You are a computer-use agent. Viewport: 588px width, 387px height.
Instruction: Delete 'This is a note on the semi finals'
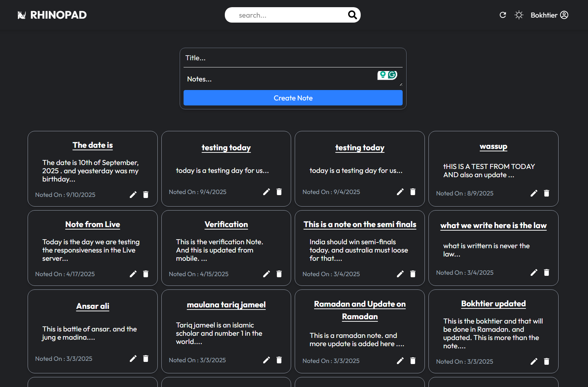413,274
